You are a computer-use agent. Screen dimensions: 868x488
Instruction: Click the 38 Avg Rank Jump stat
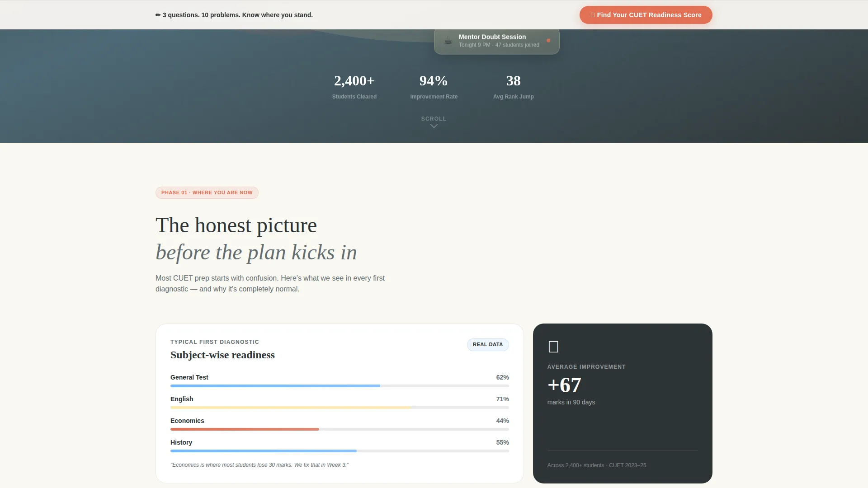514,87
